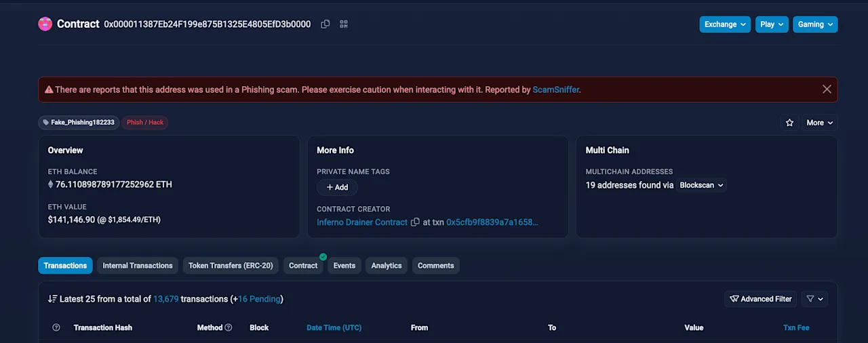
Task: Click the ETH balance value 76.110898789177252962
Action: tap(114, 184)
